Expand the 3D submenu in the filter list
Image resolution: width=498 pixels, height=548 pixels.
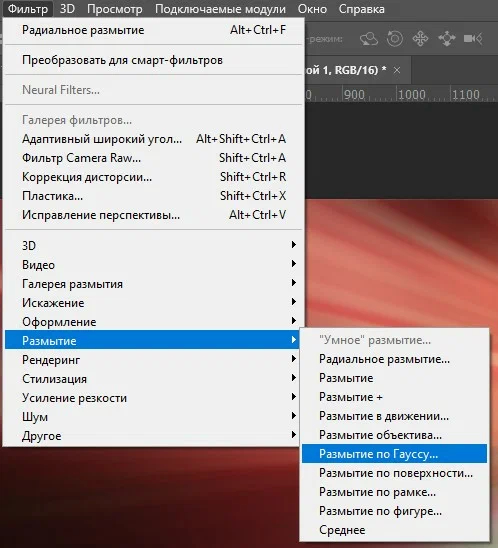coord(152,246)
